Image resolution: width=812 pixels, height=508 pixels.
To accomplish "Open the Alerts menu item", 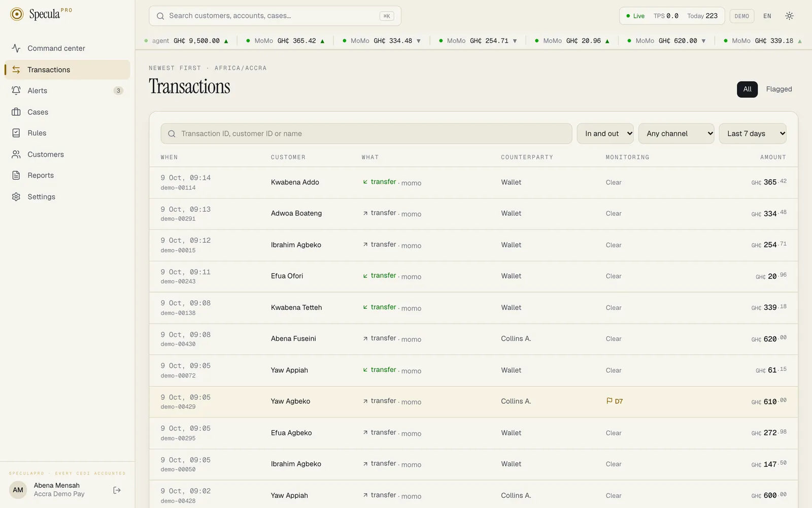I will click(x=67, y=90).
